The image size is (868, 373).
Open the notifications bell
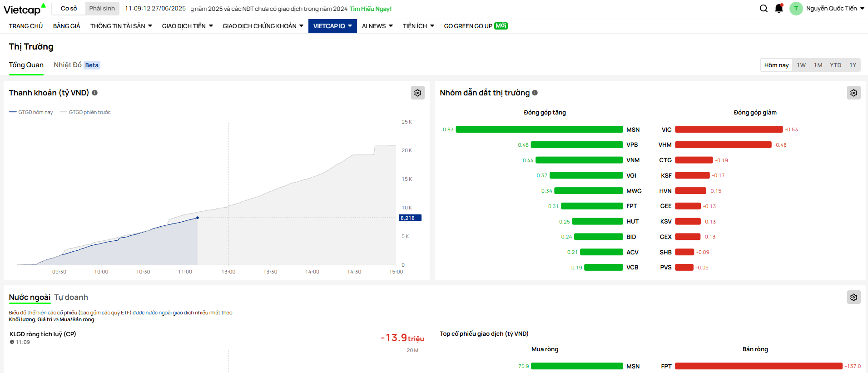(x=779, y=8)
